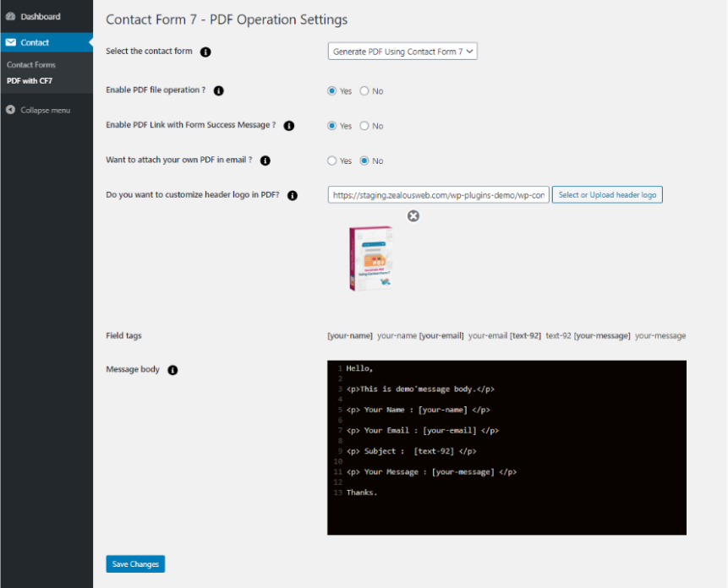
Task: Select No for PDF Link with Success Message
Action: pyautogui.click(x=364, y=126)
